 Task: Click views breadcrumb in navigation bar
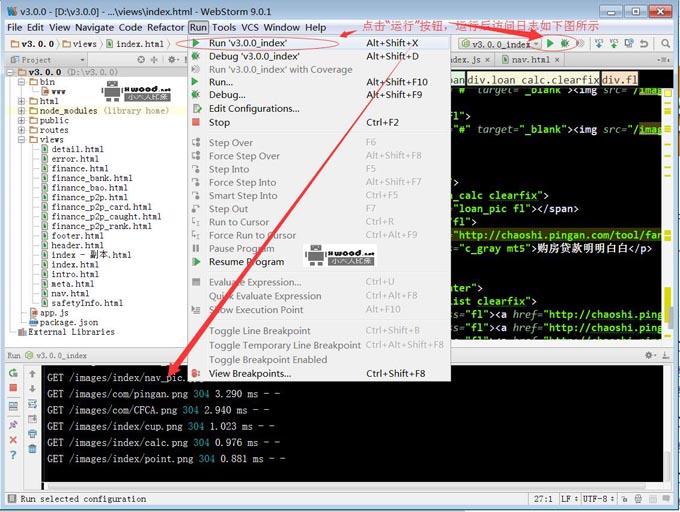(80, 44)
